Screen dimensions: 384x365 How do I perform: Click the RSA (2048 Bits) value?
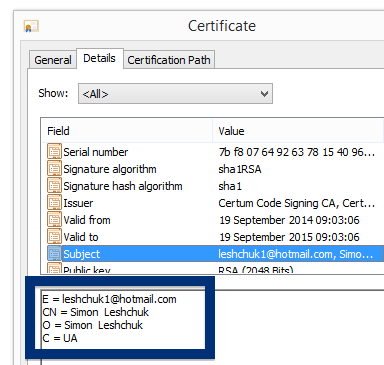point(256,269)
